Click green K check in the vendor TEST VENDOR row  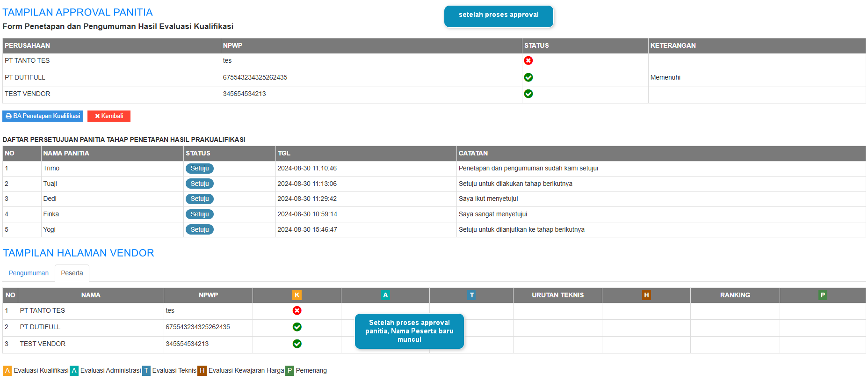(x=297, y=344)
